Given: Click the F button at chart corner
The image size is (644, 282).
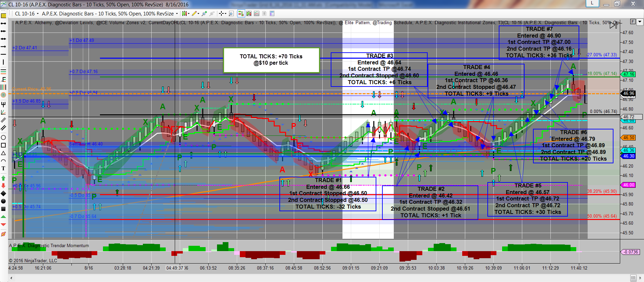Looking at the screenshot, I should pyautogui.click(x=633, y=22).
